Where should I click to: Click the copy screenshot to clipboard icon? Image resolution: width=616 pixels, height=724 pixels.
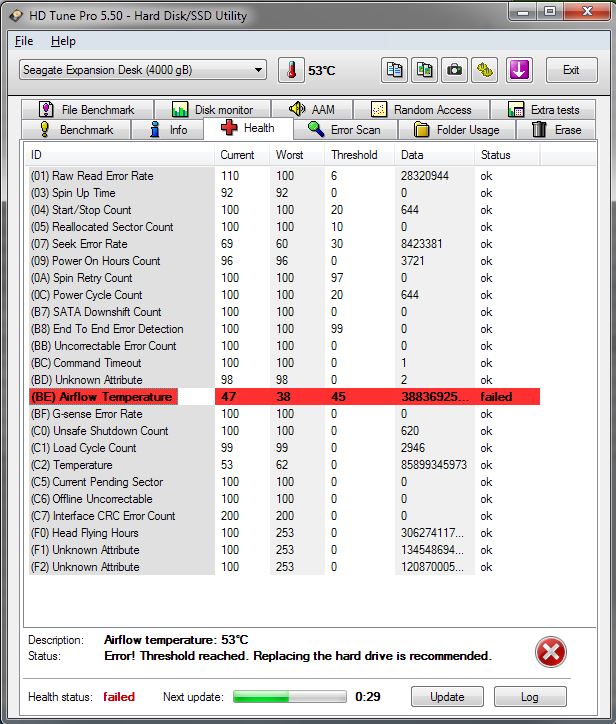coord(425,70)
